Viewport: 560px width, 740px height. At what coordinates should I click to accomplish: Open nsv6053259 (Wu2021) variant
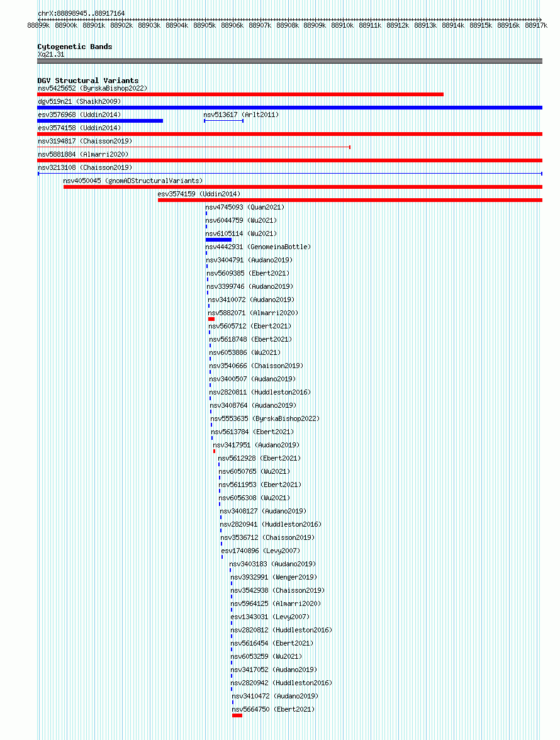266,656
